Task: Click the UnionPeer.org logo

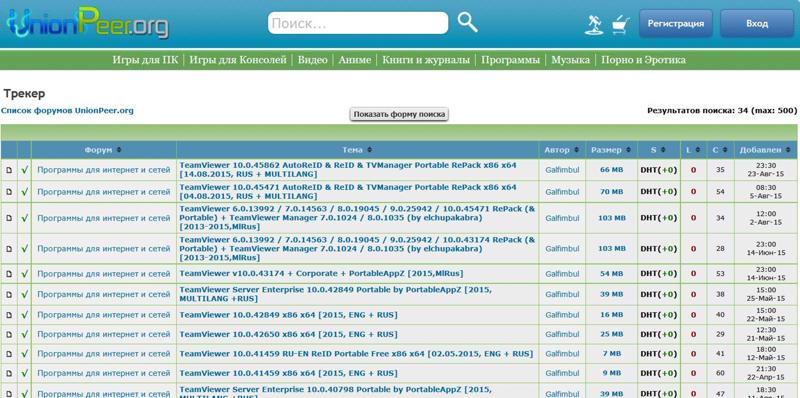Action: (x=88, y=24)
